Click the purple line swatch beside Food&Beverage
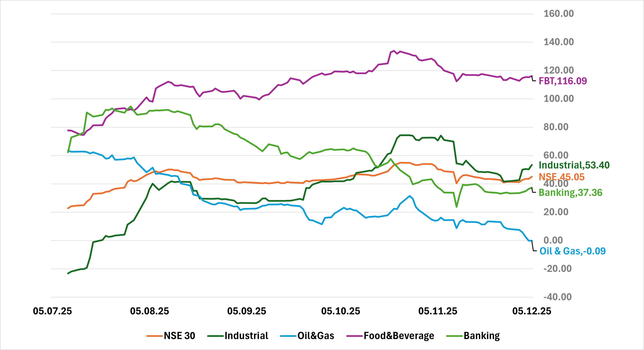The height and width of the screenshot is (350, 644). pyautogui.click(x=354, y=336)
